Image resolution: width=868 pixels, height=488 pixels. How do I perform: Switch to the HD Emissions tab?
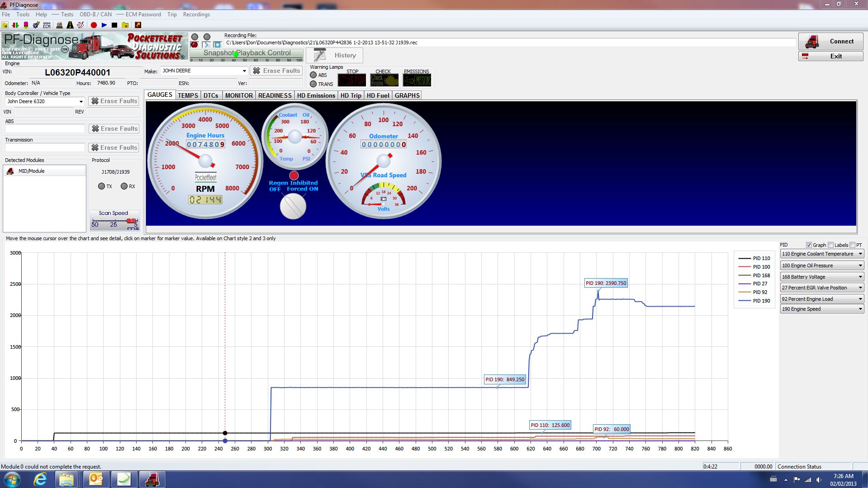[x=316, y=95]
